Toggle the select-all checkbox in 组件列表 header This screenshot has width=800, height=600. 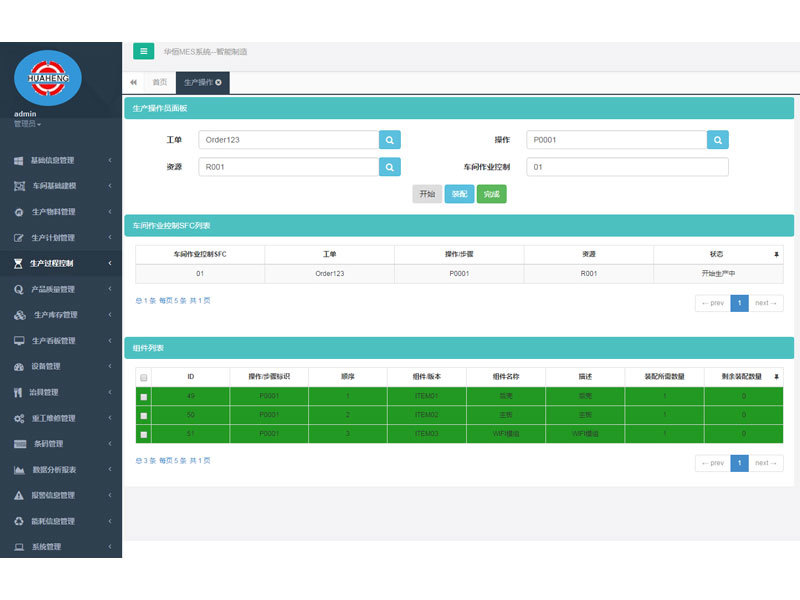click(144, 378)
